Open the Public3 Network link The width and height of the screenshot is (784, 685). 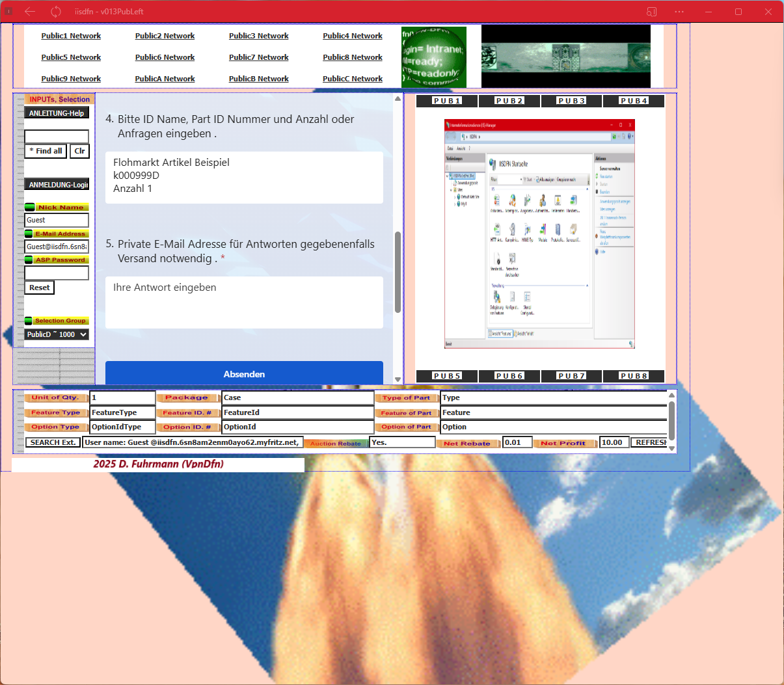click(258, 36)
